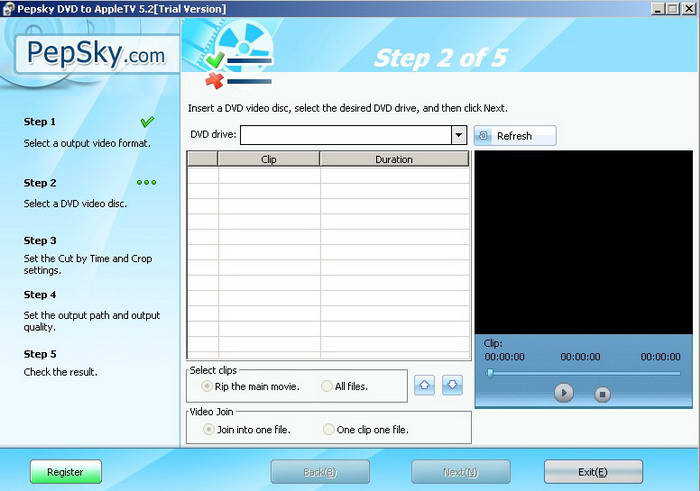This screenshot has height=491, width=700.
Task: Click the green Register button
Action: click(66, 472)
